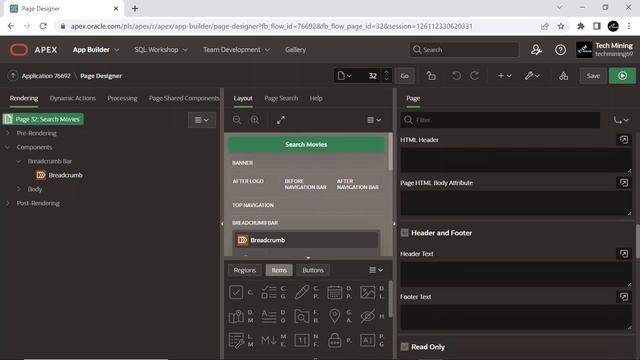
Task: Select the Number Field item icon
Action: click(302, 340)
